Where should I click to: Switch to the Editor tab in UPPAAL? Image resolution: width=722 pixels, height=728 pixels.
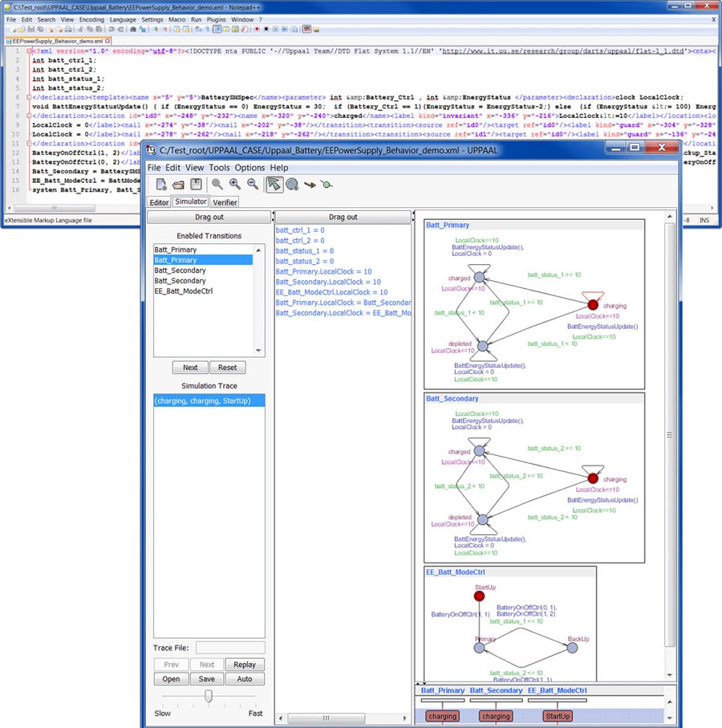pos(159,202)
